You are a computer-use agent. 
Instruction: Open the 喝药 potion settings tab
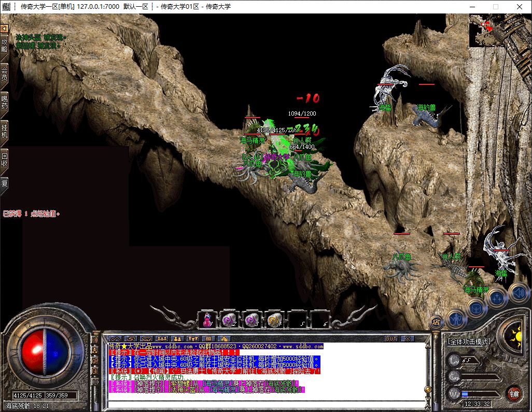(x=4, y=103)
